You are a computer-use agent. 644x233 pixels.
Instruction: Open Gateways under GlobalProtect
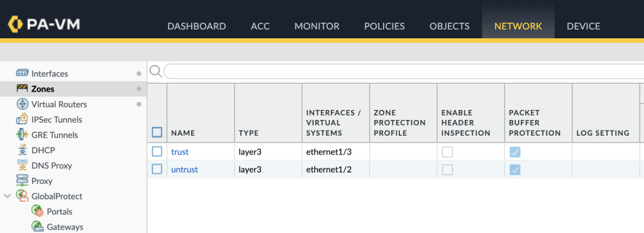65,227
